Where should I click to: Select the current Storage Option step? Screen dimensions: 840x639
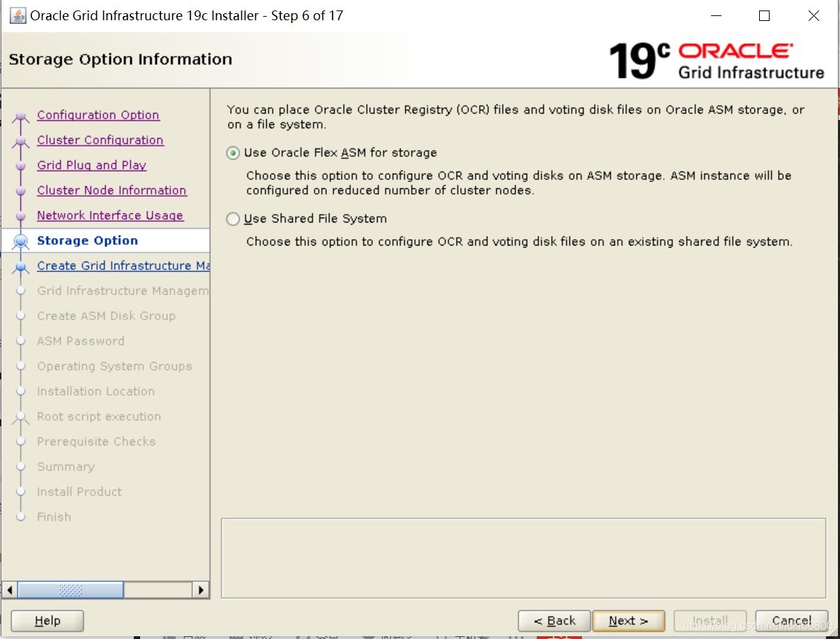pyautogui.click(x=88, y=241)
